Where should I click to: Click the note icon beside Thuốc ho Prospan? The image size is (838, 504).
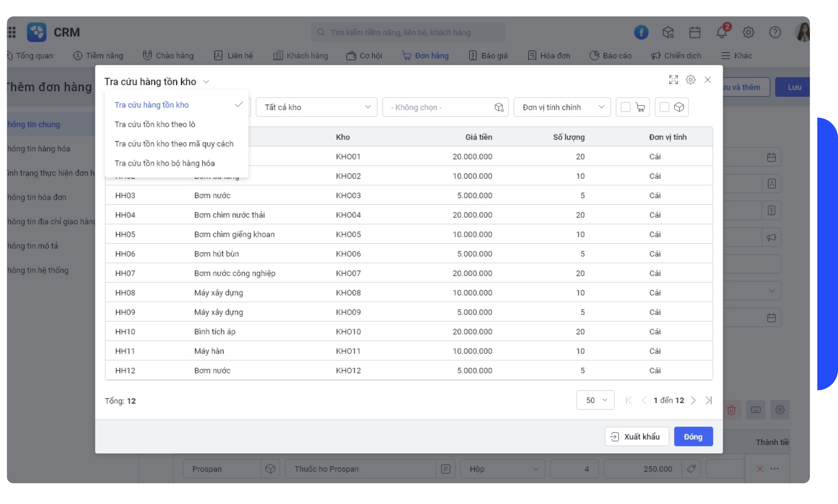pos(446,469)
